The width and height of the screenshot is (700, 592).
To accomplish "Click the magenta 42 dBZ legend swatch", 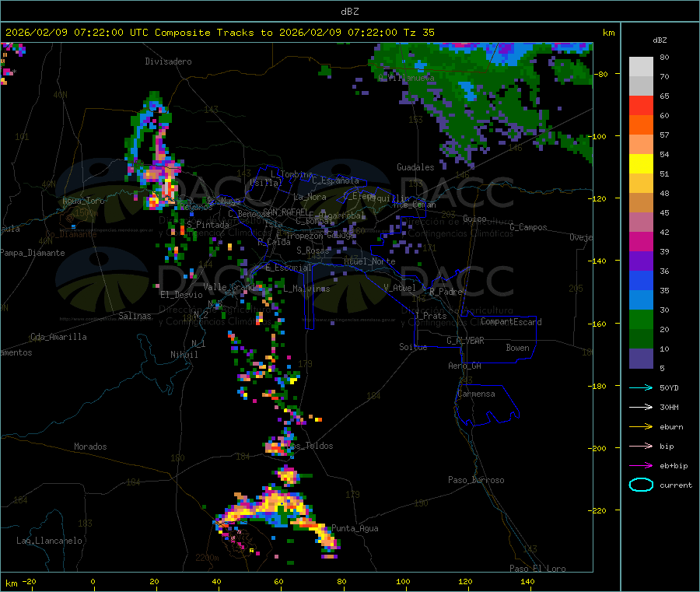I will click(x=641, y=241).
